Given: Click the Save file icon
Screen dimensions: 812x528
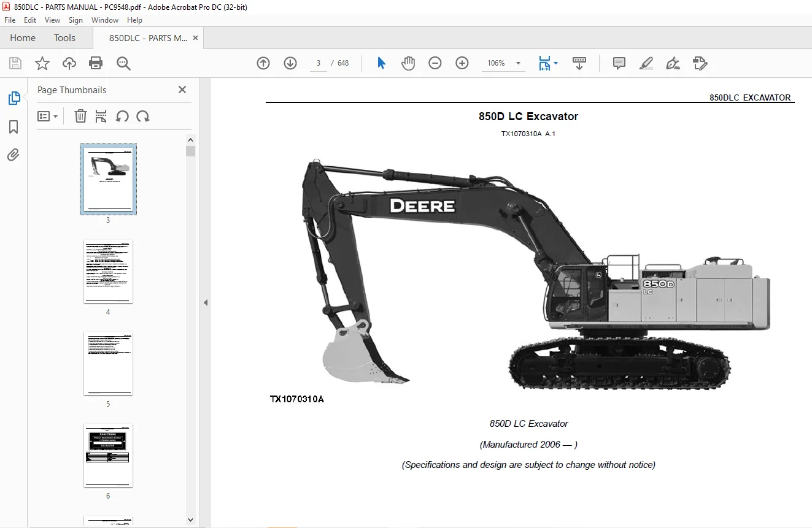Looking at the screenshot, I should coord(15,63).
